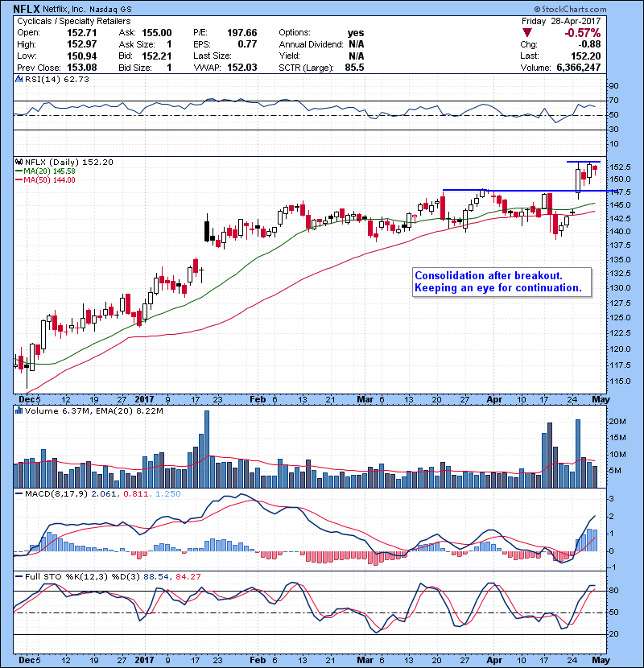Click the 'Nasdaq GS' exchange label
The height and width of the screenshot is (668, 644).
111,9
